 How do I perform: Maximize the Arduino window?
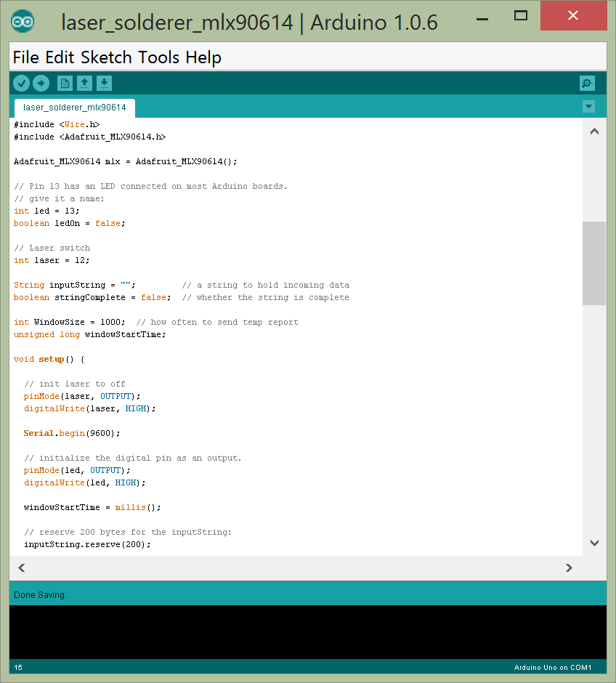click(x=521, y=16)
